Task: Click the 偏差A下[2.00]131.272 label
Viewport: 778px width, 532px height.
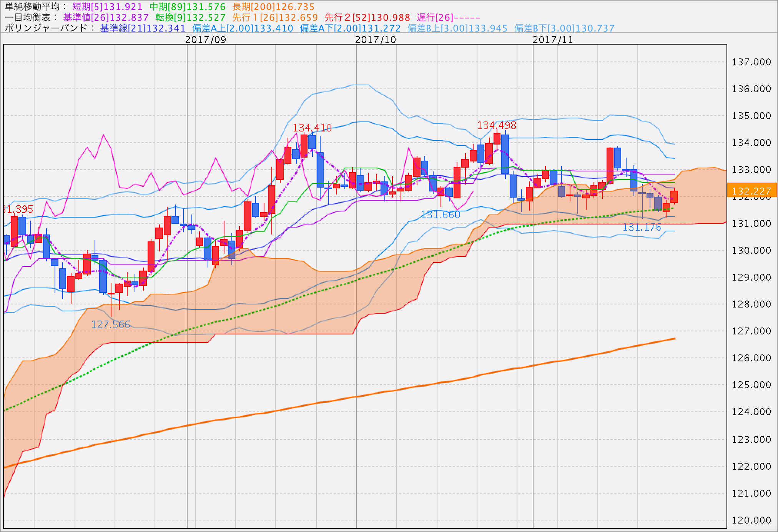Action: 350,28
